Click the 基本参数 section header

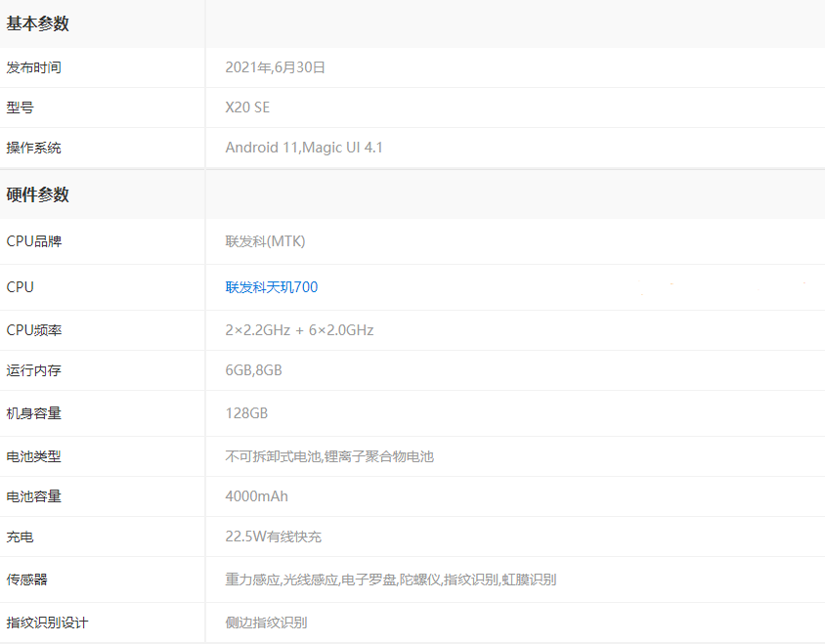pos(38,24)
